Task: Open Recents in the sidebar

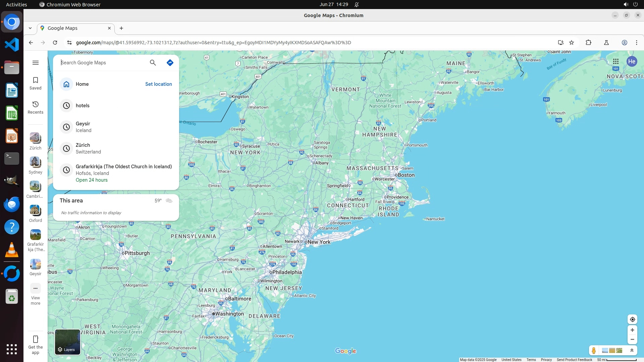Action: [35, 107]
